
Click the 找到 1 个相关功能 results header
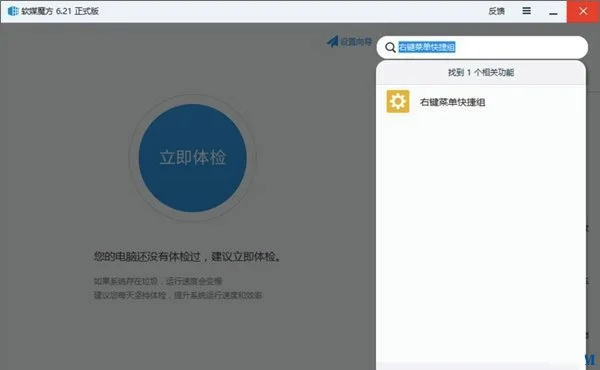point(481,72)
